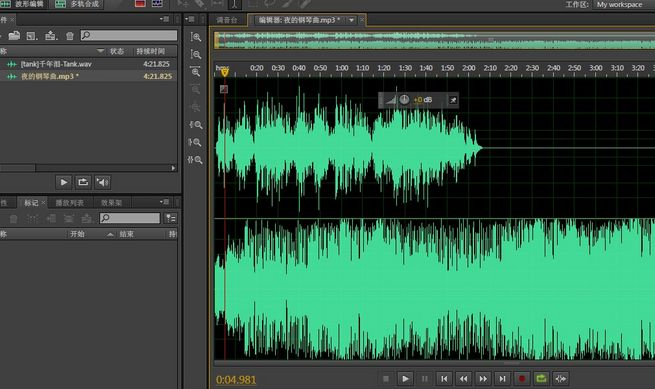Insert marker into playlist icon
This screenshot has width=655, height=389.
tap(51, 218)
